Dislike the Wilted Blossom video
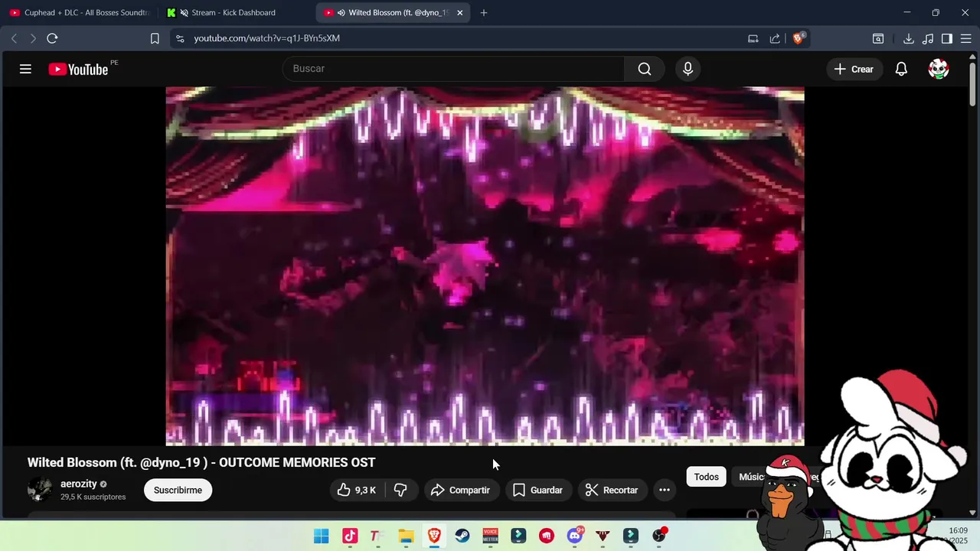The height and width of the screenshot is (551, 980). pos(400,490)
